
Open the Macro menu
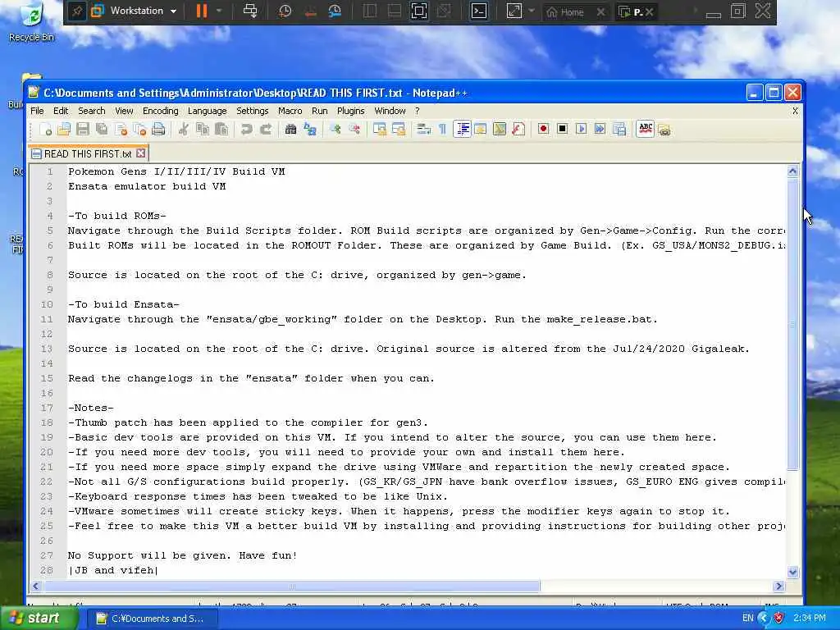coord(290,111)
